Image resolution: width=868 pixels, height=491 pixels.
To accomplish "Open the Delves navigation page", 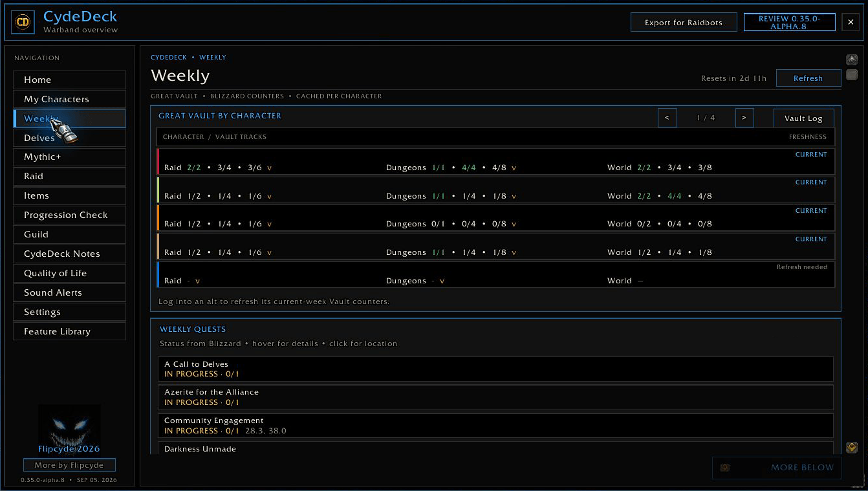I will (70, 138).
